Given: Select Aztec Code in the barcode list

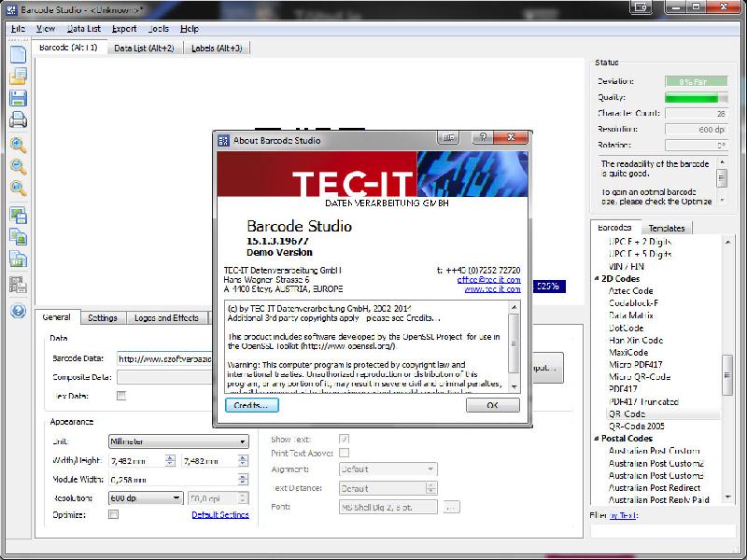Looking at the screenshot, I should (x=631, y=291).
